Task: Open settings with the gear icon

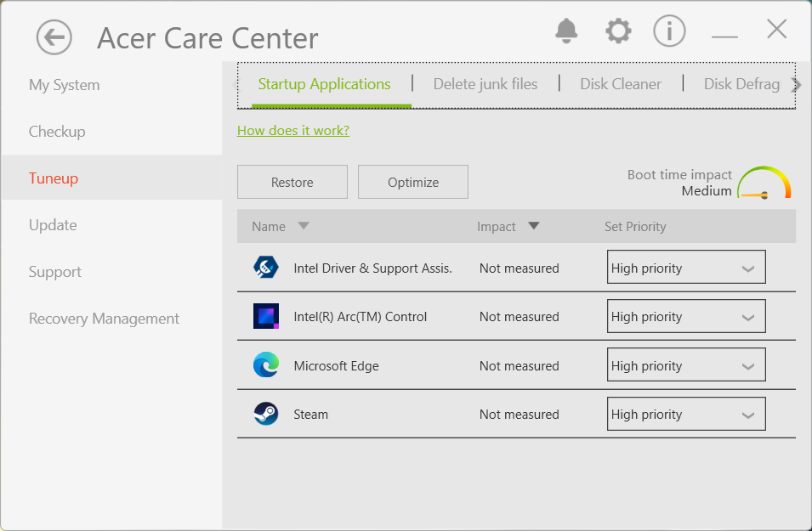Action: pos(618,31)
